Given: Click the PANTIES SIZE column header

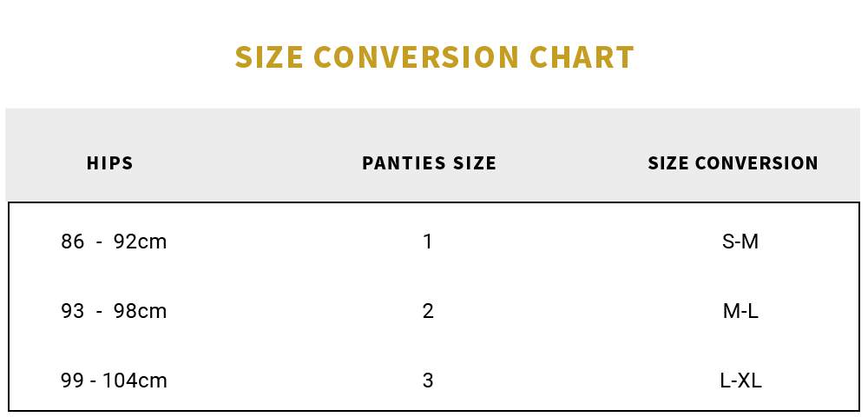Looking at the screenshot, I should (429, 163).
